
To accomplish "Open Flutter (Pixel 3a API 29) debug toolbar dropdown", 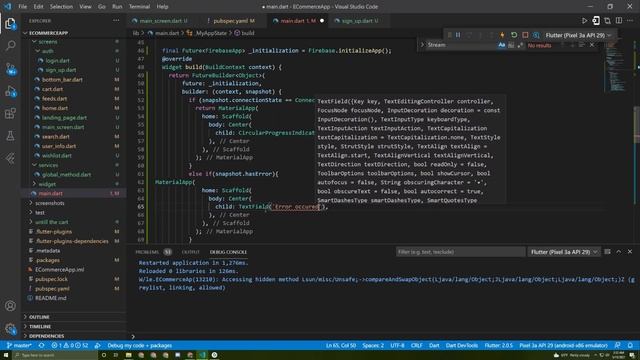I will click(578, 35).
